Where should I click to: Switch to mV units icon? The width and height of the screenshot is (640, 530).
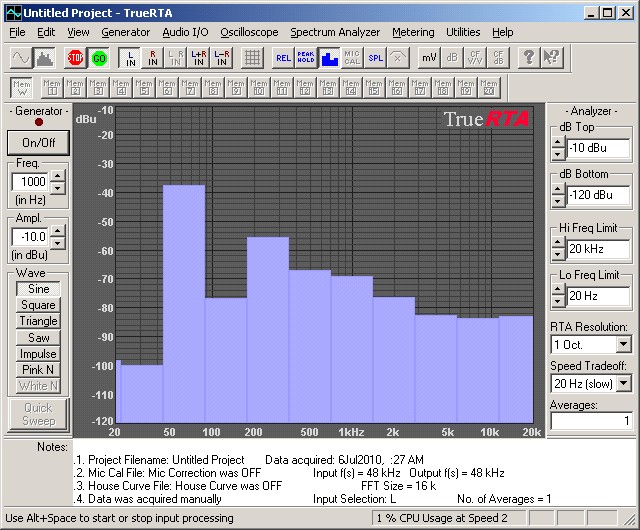428,57
